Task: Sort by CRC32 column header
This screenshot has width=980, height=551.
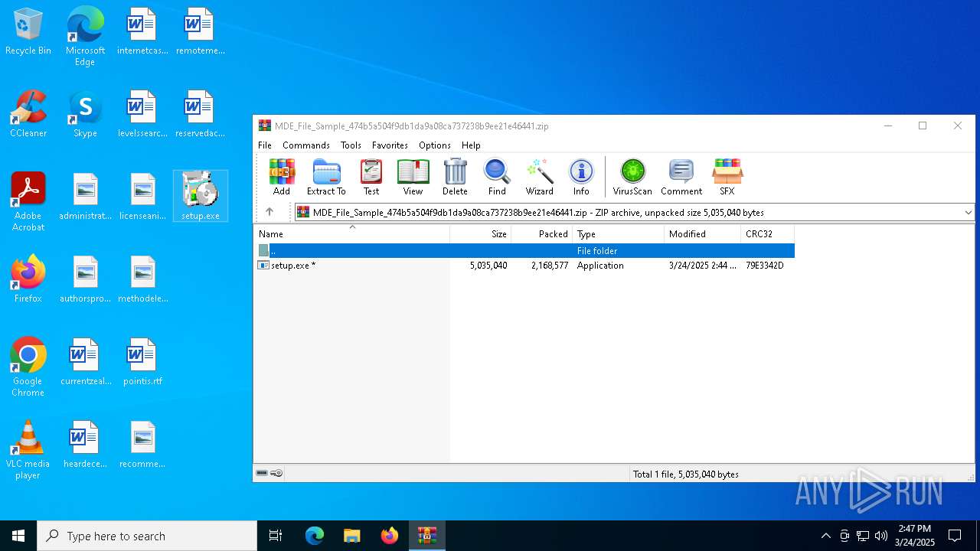Action: [768, 234]
